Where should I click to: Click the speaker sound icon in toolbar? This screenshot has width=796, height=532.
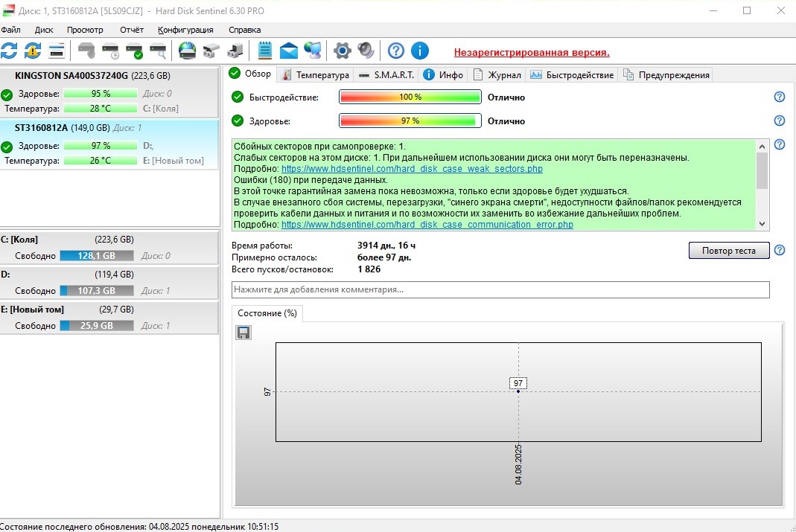point(366,51)
